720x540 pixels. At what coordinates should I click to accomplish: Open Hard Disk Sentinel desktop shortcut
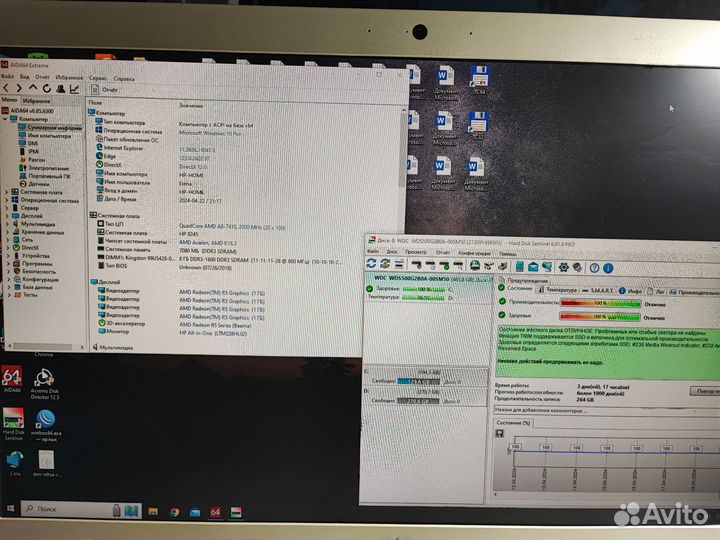tap(13, 423)
